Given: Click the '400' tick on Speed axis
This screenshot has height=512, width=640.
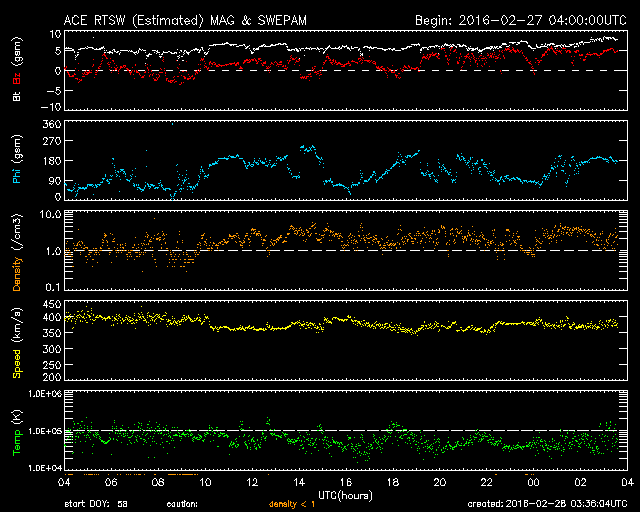Looking at the screenshot, I should pos(52,317).
